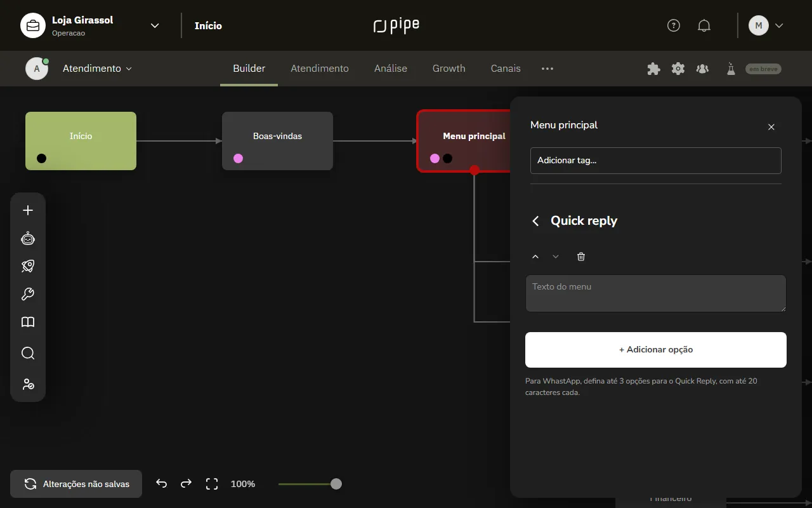
Task: Click the Loja Girassol briefcase icon
Action: (33, 25)
